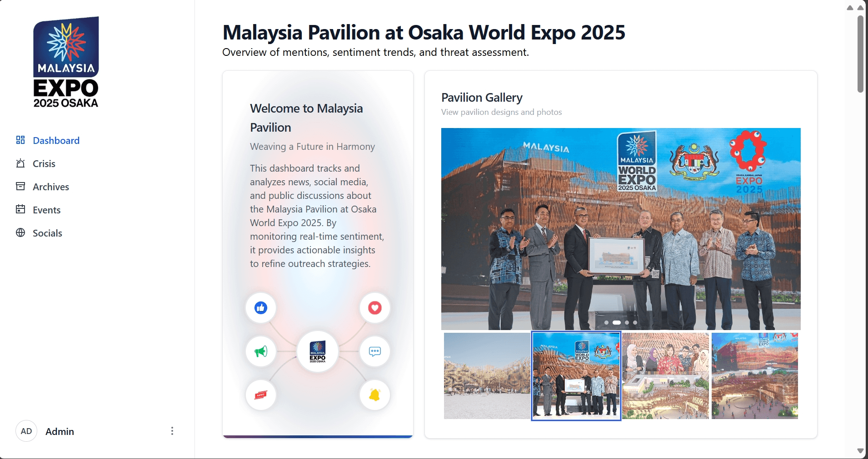This screenshot has width=868, height=459.
Task: Select the third gallery carousel dot
Action: pyautogui.click(x=627, y=323)
